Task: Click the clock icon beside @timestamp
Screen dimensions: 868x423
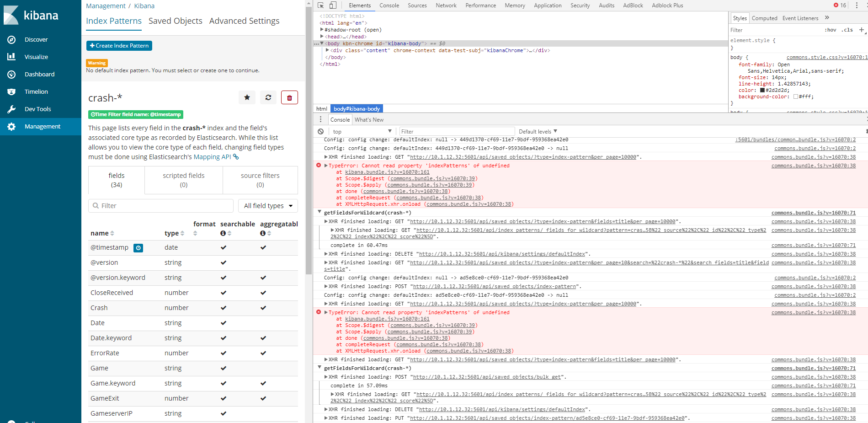Action: pos(138,248)
